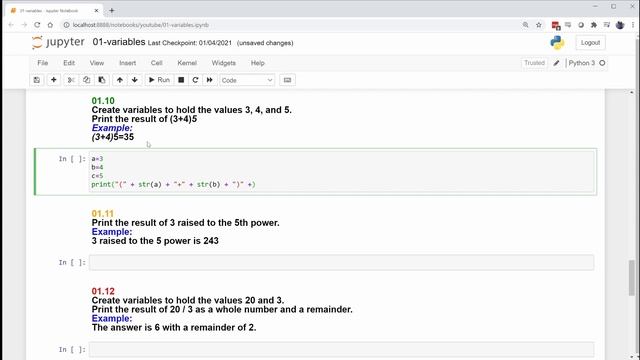Screen dimensions: 640x360
Task: Cut selected cells with scissors icon
Action: point(71,80)
